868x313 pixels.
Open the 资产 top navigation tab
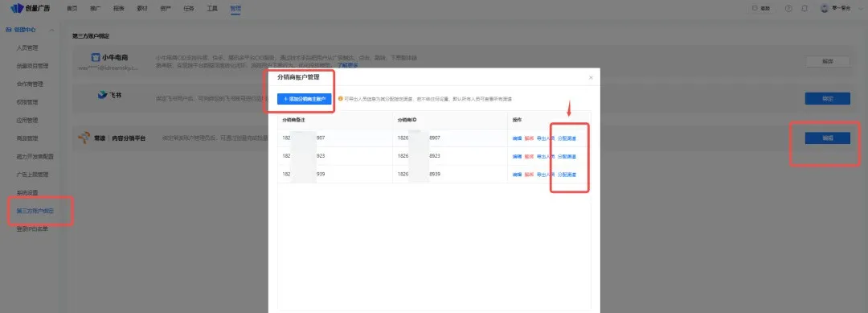(166, 9)
